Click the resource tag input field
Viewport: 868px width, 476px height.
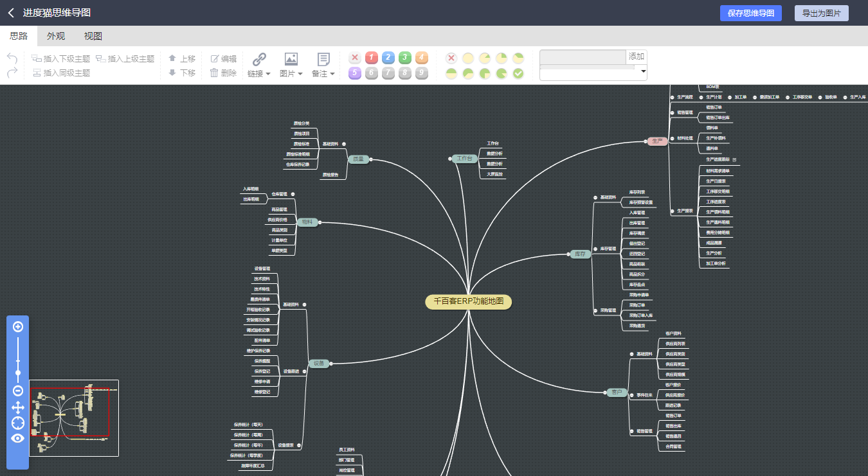click(583, 57)
